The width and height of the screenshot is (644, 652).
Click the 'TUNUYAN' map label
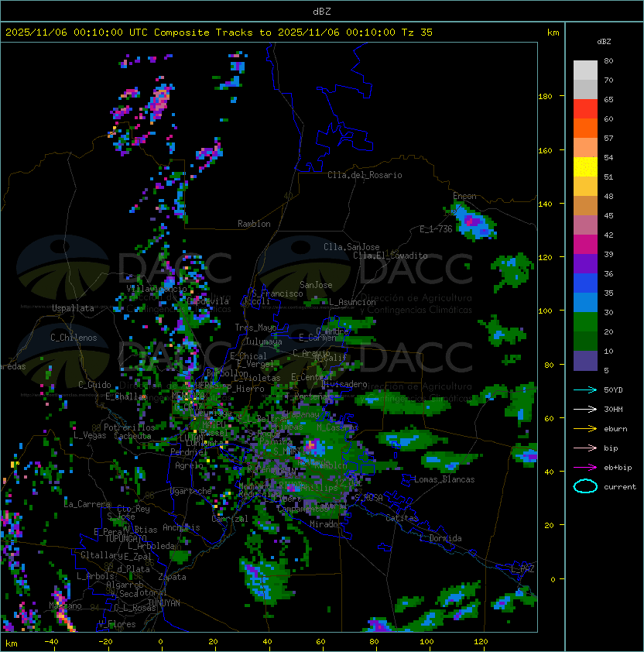point(164,603)
